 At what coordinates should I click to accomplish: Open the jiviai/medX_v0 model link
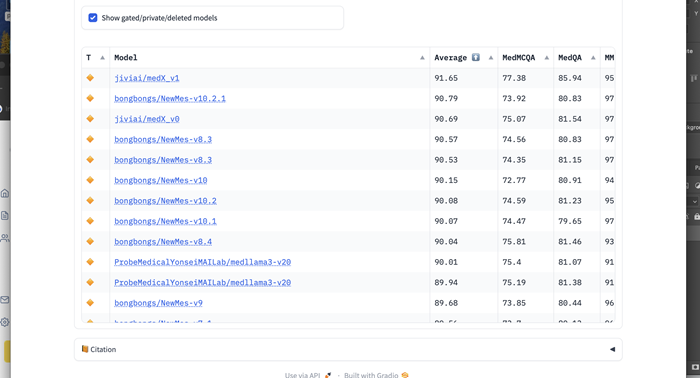tap(146, 119)
